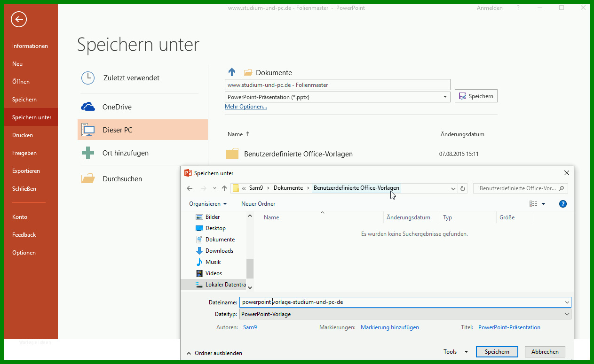Click the Speichern button in dialog
The width and height of the screenshot is (594, 364).
[x=497, y=352]
